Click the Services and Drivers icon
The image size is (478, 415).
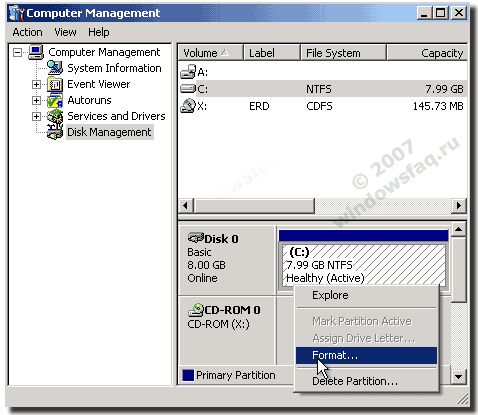[55, 116]
